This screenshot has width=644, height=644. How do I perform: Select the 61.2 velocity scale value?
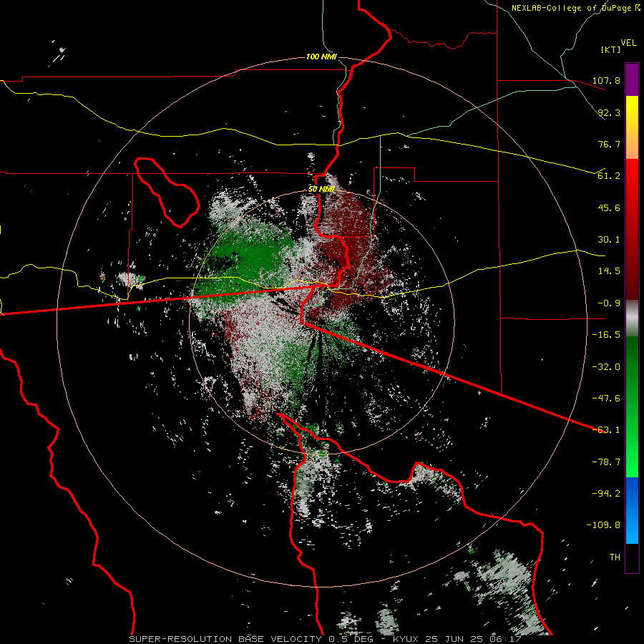click(x=609, y=176)
